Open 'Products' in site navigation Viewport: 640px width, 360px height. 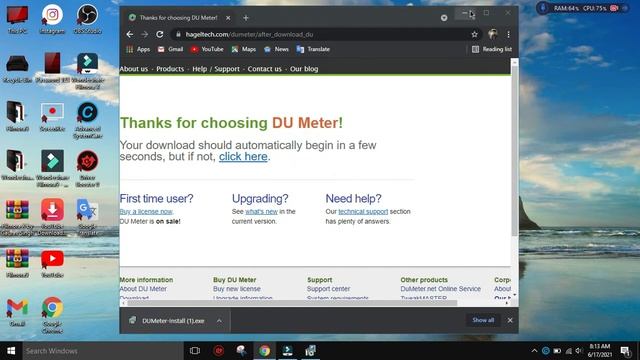(170, 69)
